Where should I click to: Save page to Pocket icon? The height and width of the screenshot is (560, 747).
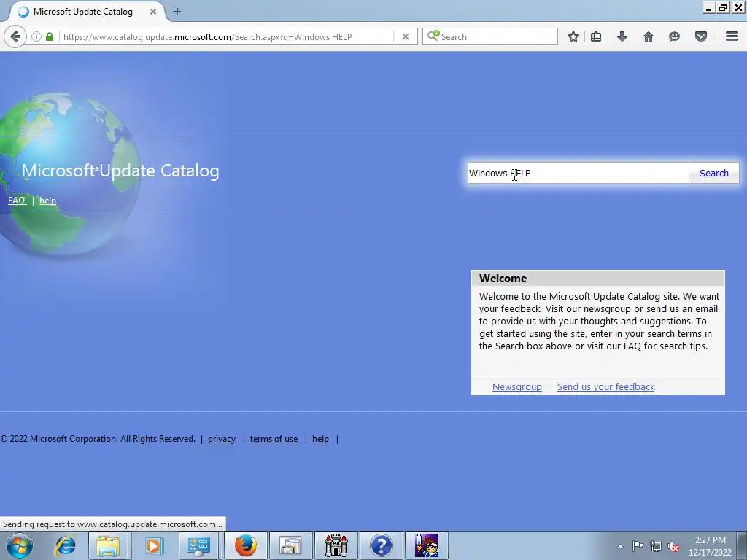(x=701, y=36)
